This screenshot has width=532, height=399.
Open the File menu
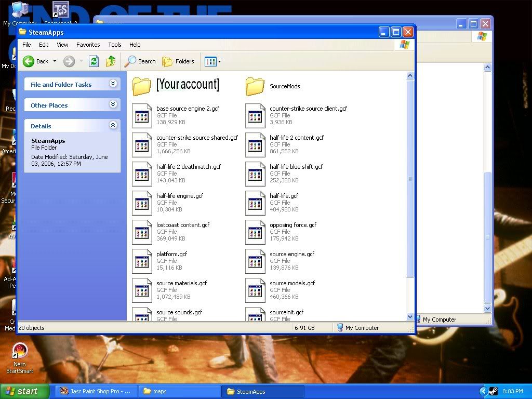pyautogui.click(x=26, y=45)
